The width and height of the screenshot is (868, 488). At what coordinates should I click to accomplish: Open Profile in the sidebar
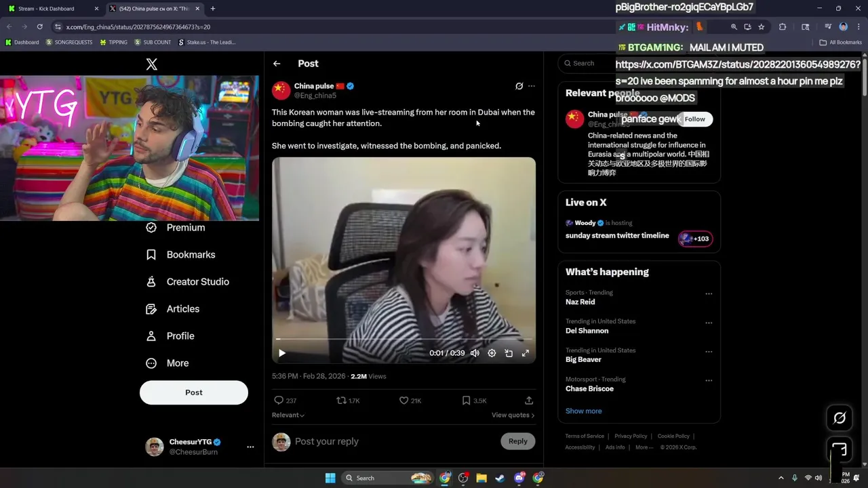point(170,336)
